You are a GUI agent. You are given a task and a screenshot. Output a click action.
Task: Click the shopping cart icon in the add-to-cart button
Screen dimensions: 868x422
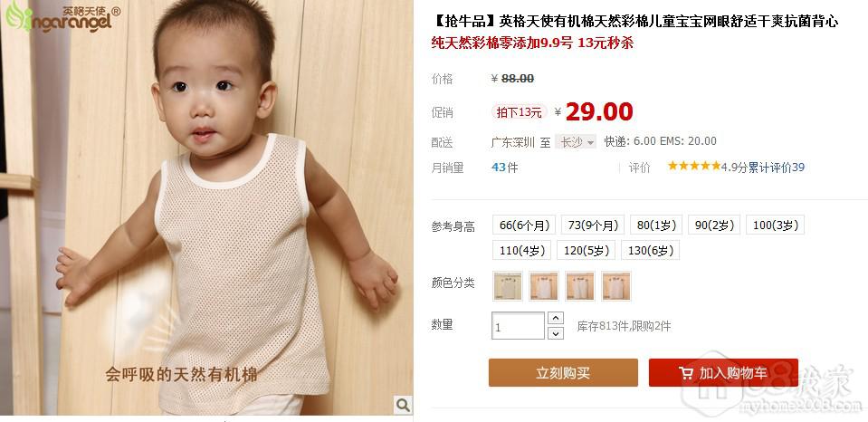686,373
